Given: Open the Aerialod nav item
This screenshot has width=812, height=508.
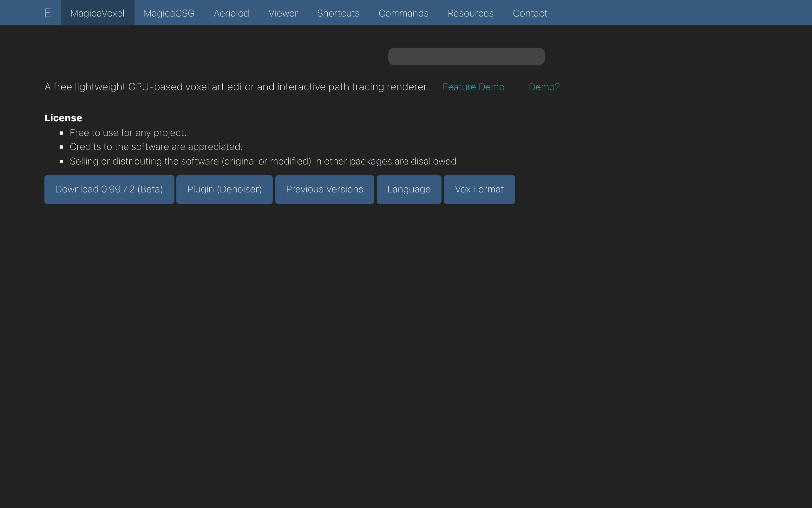Looking at the screenshot, I should point(232,13).
